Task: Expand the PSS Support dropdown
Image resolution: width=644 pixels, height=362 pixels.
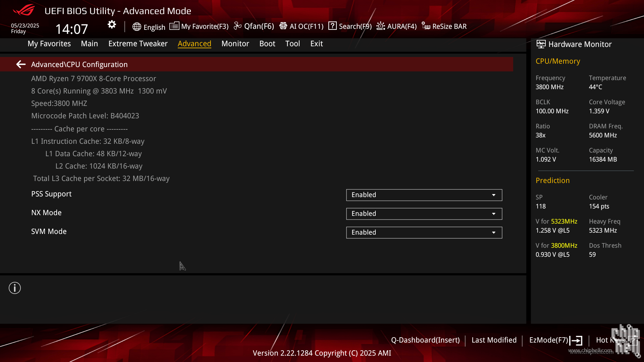Action: tap(424, 195)
